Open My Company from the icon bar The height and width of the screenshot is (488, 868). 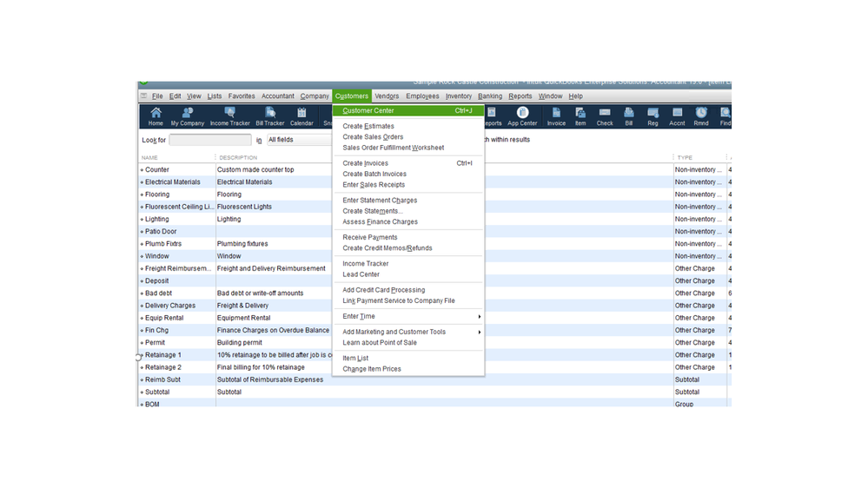[187, 116]
